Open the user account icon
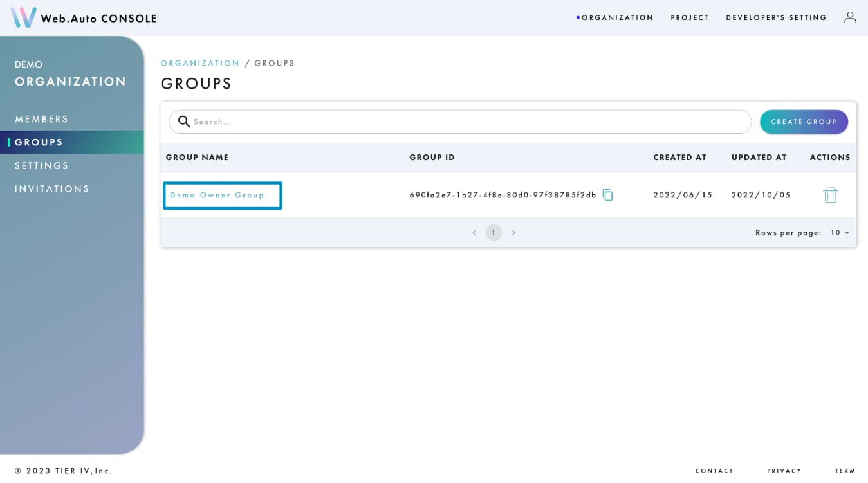This screenshot has width=868, height=483. click(x=850, y=17)
